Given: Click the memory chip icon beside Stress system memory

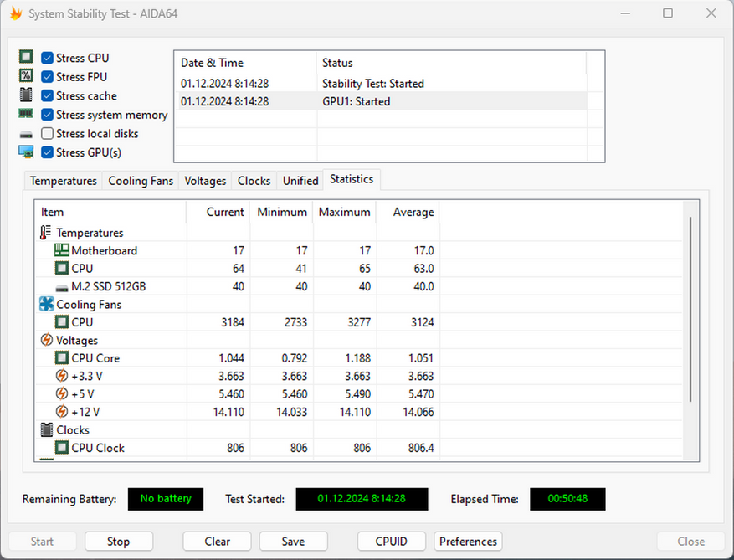Looking at the screenshot, I should 26,115.
